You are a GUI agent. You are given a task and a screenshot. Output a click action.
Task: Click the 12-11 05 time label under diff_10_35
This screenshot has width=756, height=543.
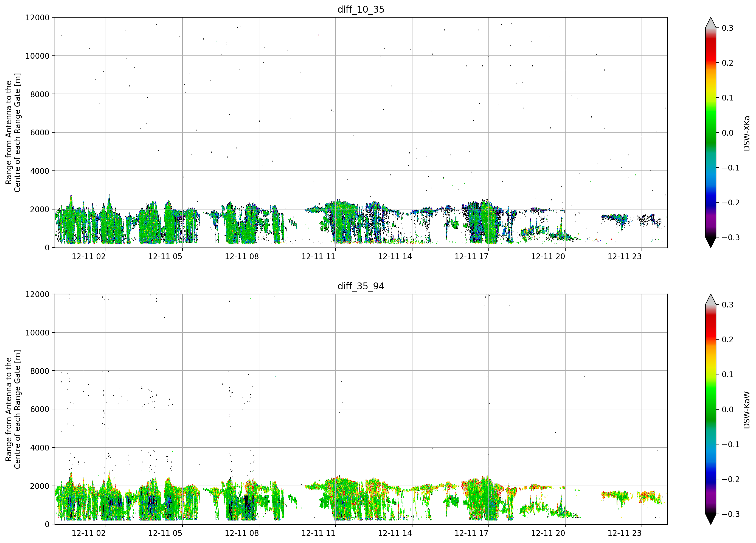pyautogui.click(x=165, y=256)
